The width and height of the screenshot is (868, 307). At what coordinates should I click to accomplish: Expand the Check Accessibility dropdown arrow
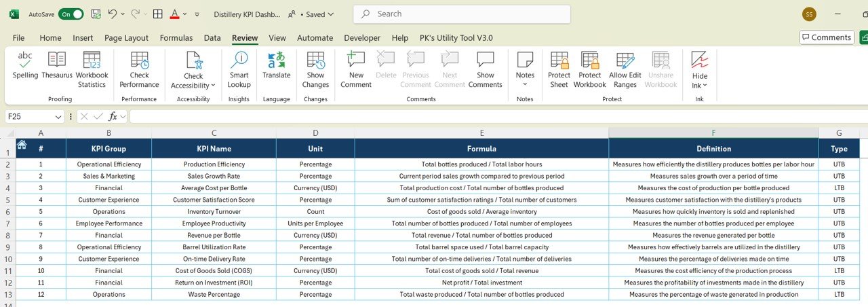pos(213,86)
